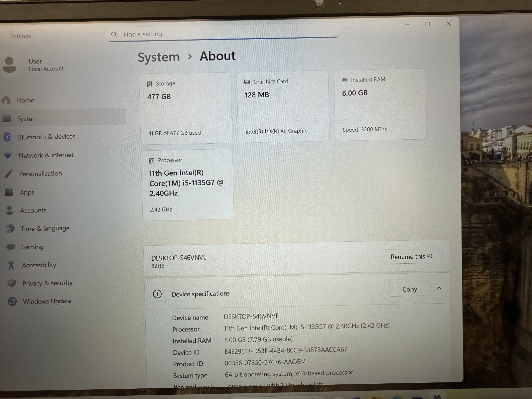Click the Gaming controller icon

pos(11,247)
